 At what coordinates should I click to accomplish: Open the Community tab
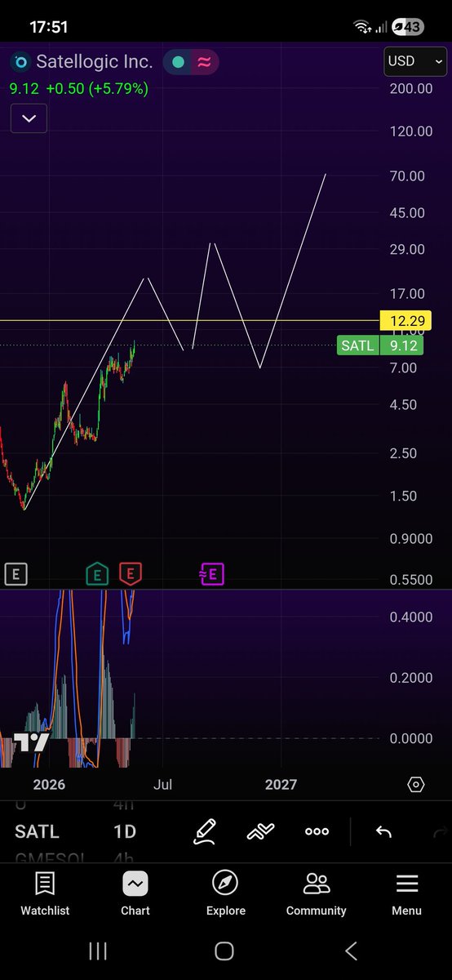click(316, 893)
